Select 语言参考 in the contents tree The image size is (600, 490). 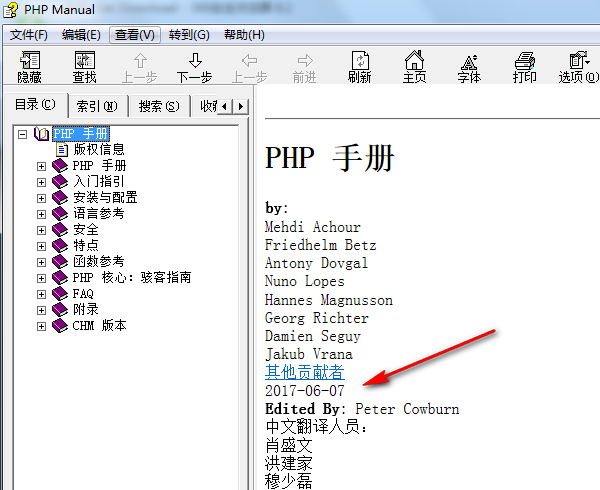99,214
